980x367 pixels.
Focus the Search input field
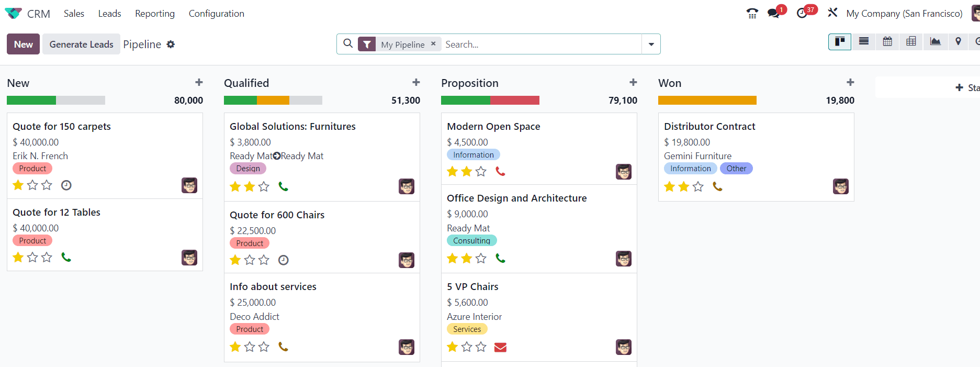point(542,44)
